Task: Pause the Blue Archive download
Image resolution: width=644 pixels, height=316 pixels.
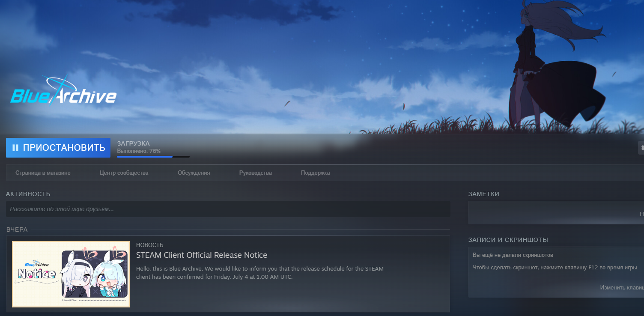Action: [58, 148]
